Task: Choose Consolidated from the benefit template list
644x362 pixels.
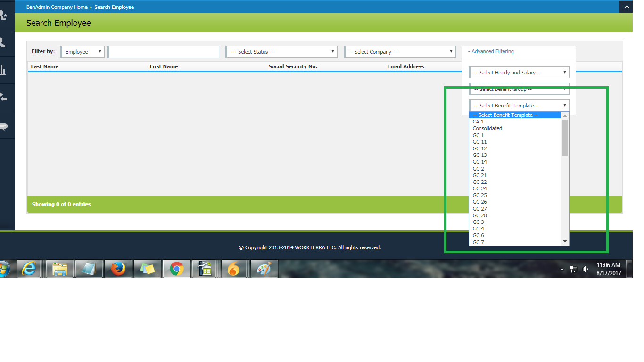Action: [487, 128]
